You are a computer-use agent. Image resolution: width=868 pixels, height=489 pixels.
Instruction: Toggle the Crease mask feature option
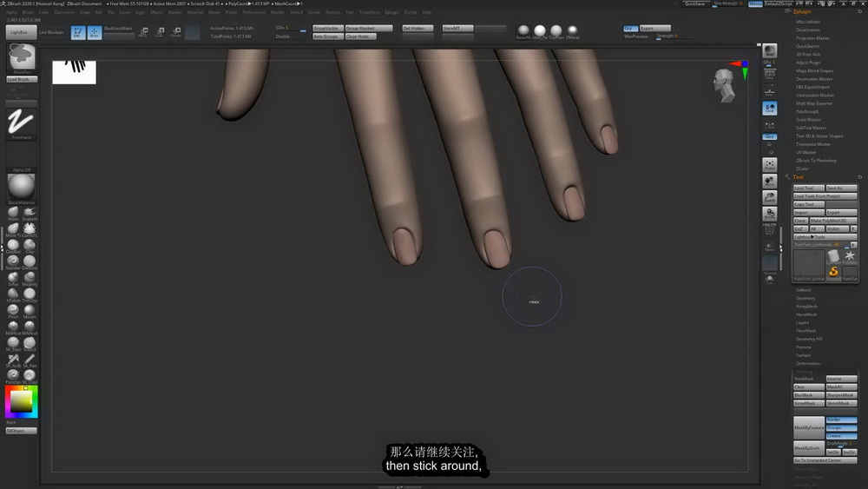pyautogui.click(x=841, y=436)
